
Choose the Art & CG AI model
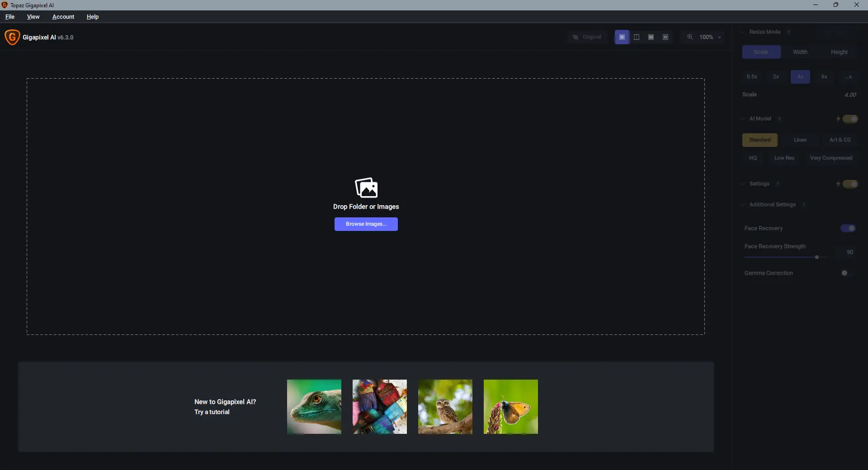[840, 140]
